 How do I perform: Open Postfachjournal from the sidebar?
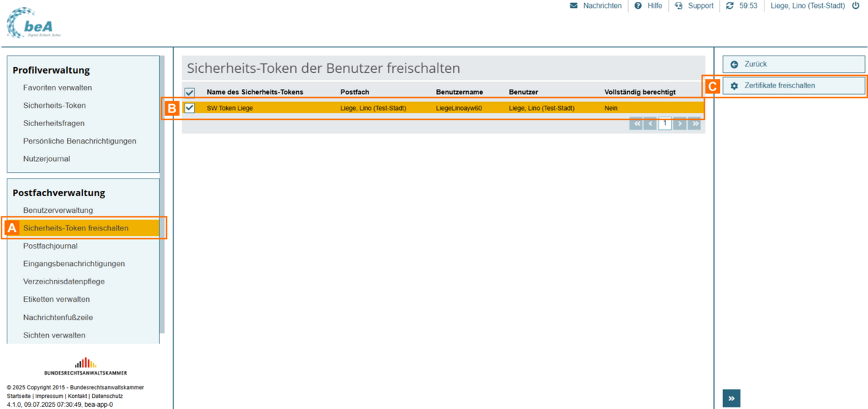[x=50, y=246]
